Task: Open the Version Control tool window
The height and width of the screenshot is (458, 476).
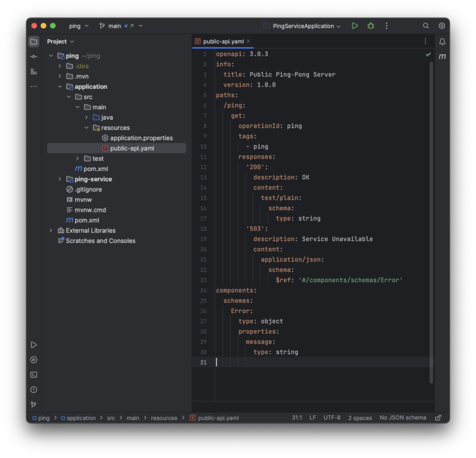Action: click(34, 404)
